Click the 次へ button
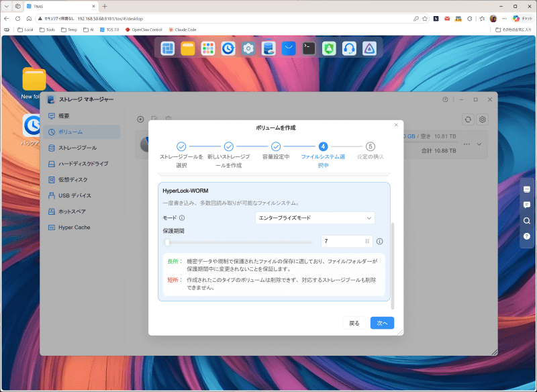This screenshot has width=537, height=392. point(382,323)
